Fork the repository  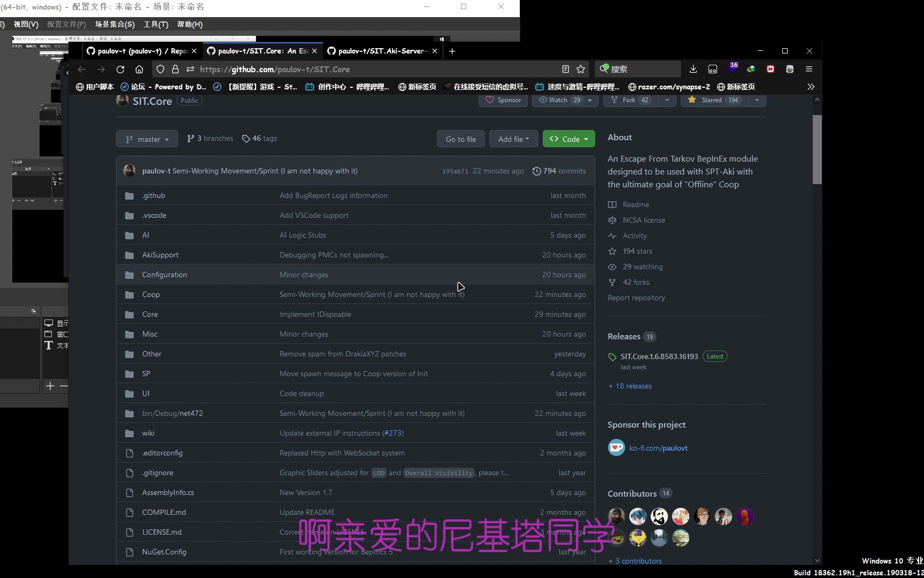[x=631, y=100]
